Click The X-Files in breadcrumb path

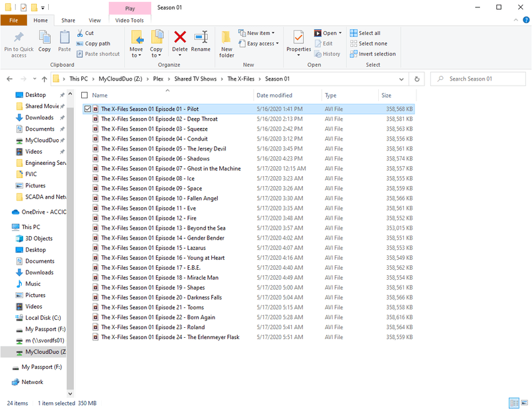pos(241,79)
